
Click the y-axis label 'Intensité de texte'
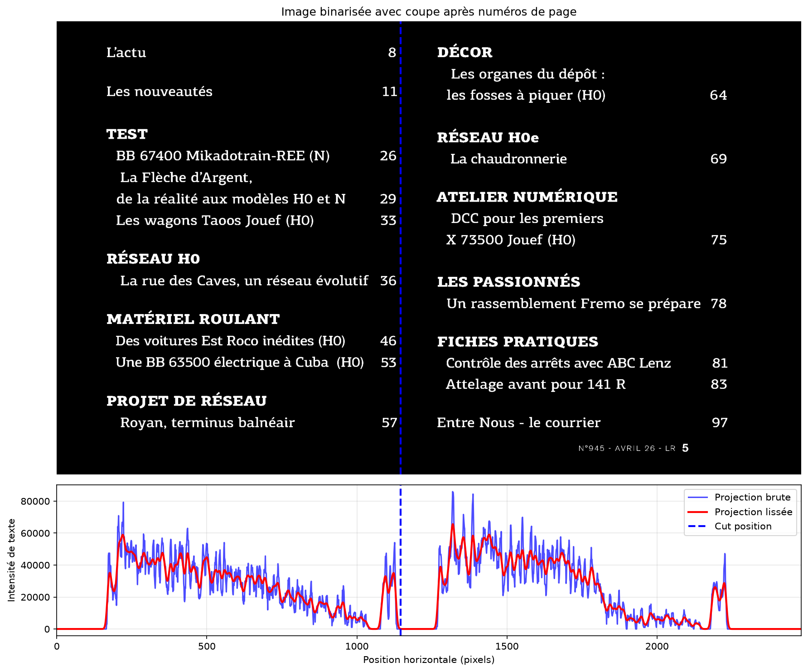coord(12,560)
